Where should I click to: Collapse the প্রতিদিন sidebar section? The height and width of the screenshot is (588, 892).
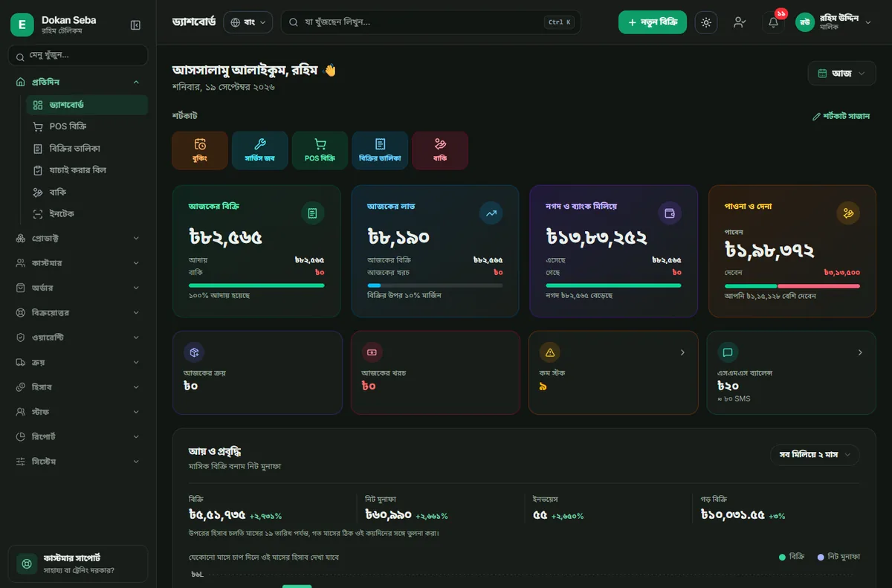tap(78, 82)
